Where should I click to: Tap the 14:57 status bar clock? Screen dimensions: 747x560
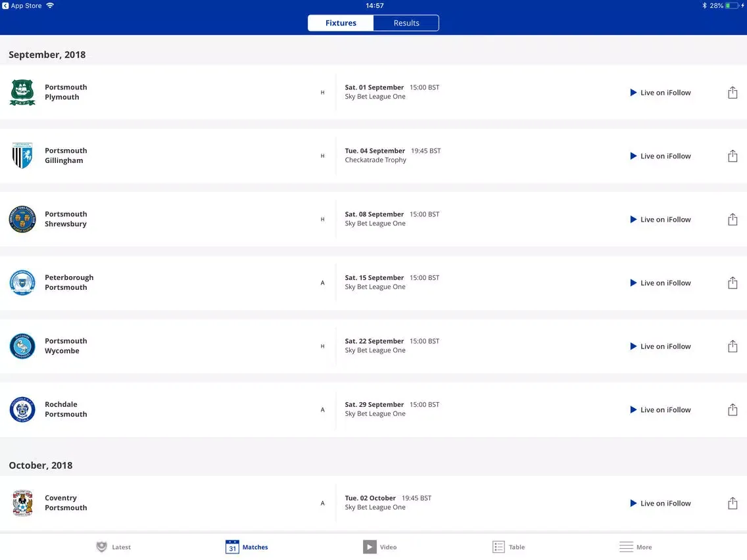click(x=374, y=6)
